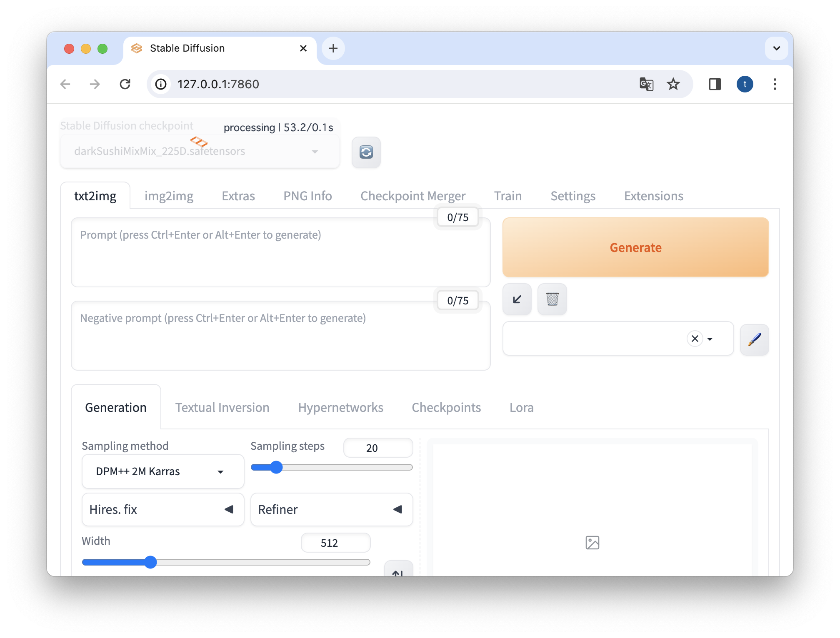Image resolution: width=840 pixels, height=638 pixels.
Task: Select the Hypernetworks sub-tab
Action: pyautogui.click(x=340, y=407)
